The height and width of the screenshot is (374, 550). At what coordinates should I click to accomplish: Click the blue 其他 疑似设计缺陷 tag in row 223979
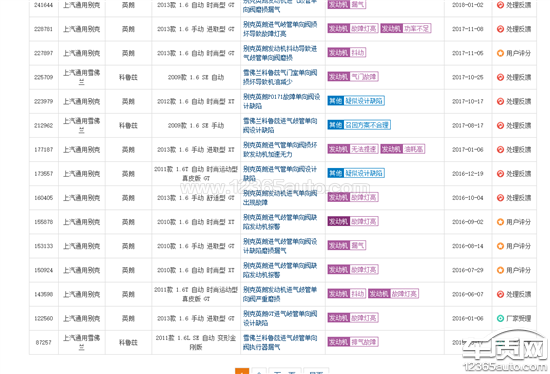coord(356,101)
